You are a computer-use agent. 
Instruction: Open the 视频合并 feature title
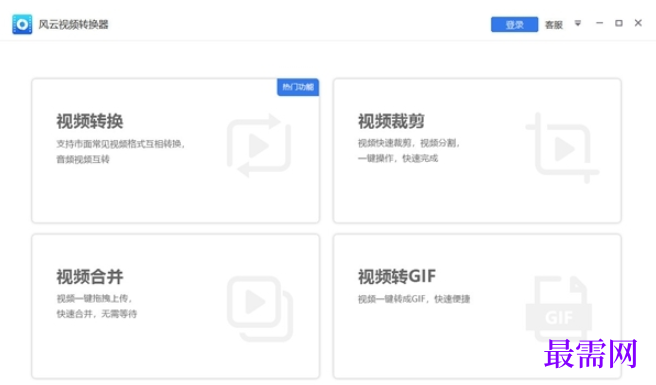(90, 277)
